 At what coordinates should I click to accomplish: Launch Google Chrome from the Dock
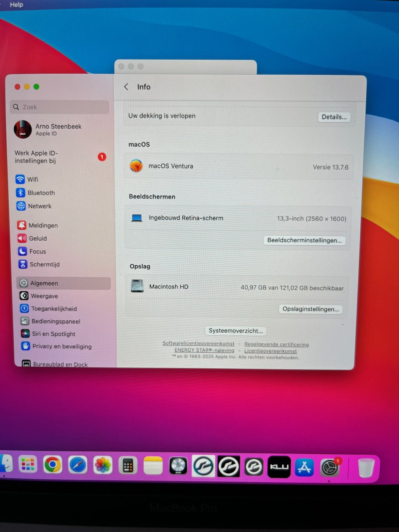click(52, 465)
